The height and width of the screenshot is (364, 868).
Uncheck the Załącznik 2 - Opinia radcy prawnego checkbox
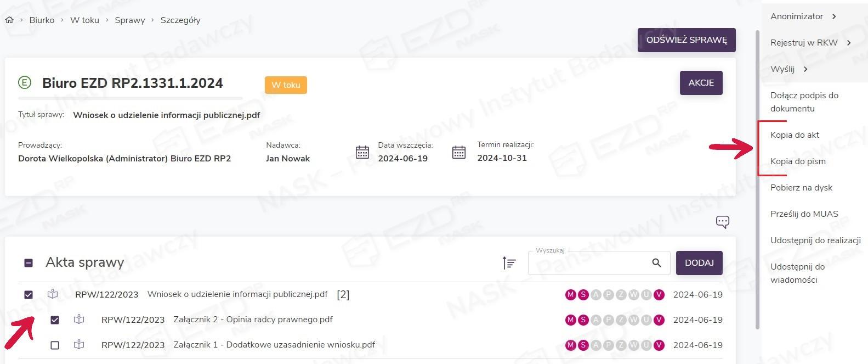pos(55,320)
